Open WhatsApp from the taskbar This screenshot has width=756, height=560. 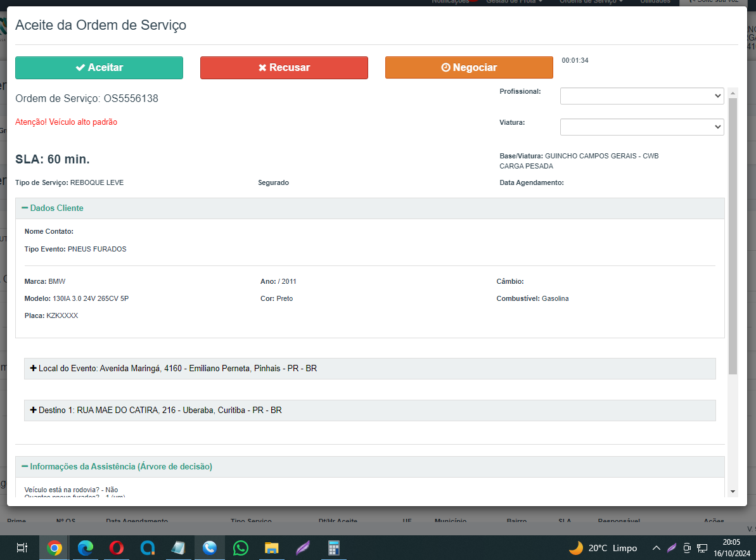point(241,548)
